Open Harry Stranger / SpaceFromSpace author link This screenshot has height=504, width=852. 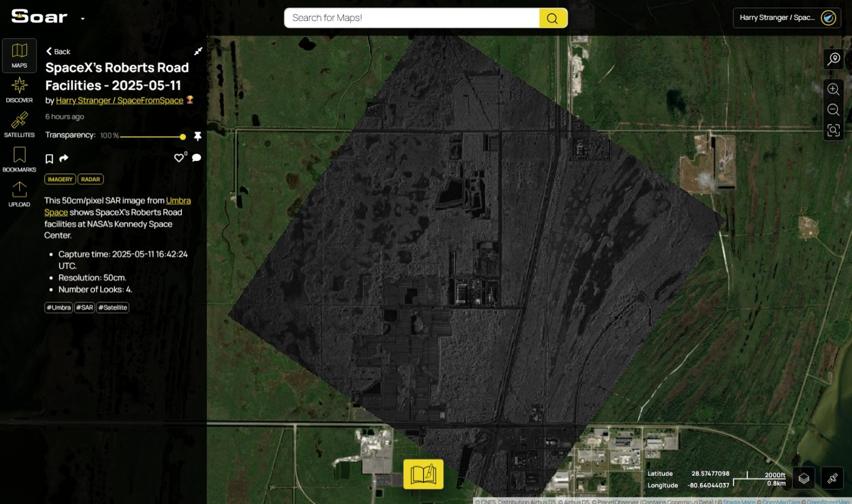tap(119, 100)
